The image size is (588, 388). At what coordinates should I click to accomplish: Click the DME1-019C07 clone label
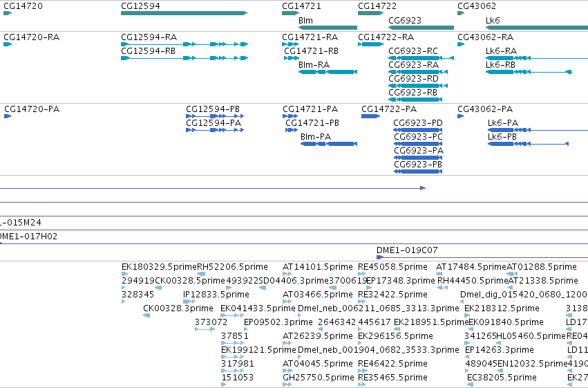pyautogui.click(x=407, y=250)
